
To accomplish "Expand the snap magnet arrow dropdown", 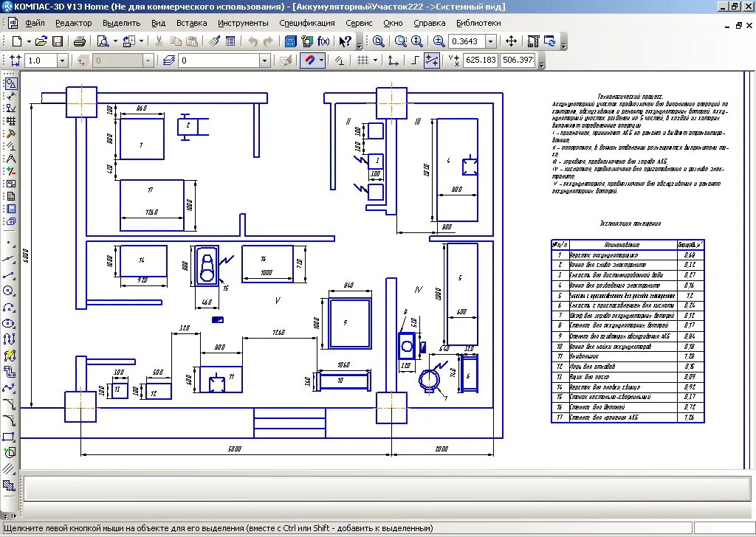I will point(322,60).
